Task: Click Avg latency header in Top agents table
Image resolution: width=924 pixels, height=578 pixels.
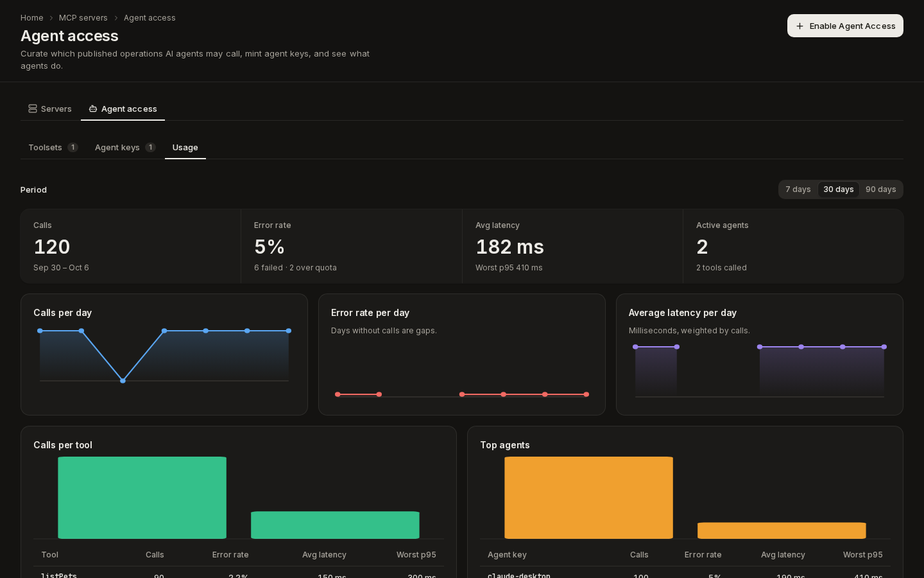Action: click(x=783, y=555)
